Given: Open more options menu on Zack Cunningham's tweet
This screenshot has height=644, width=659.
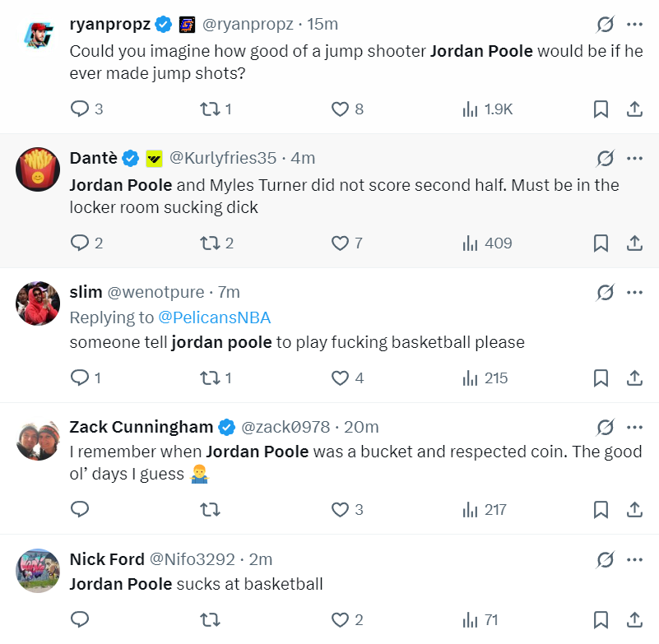Looking at the screenshot, I should point(634,427).
